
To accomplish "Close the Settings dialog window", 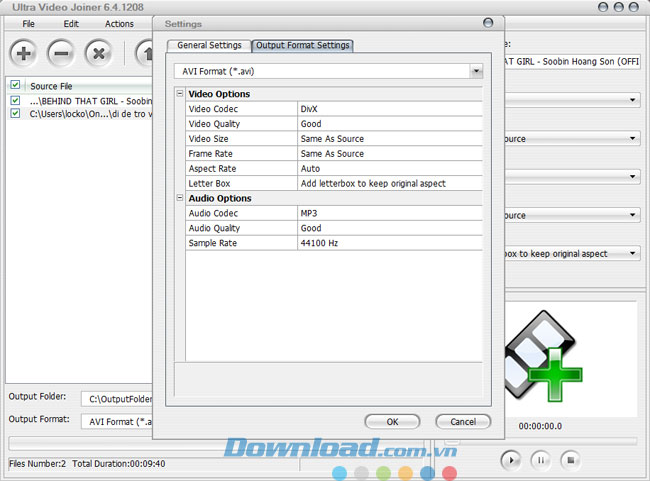I will [x=487, y=23].
